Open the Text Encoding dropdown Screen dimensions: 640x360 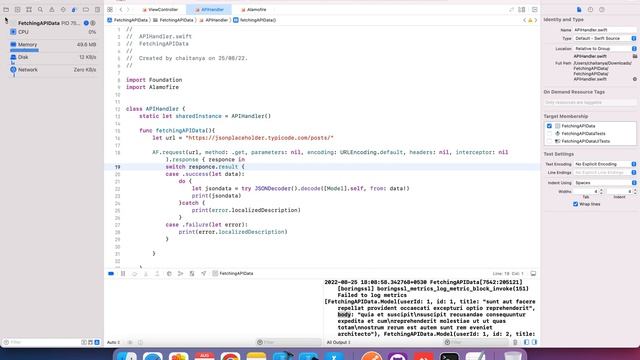605,164
